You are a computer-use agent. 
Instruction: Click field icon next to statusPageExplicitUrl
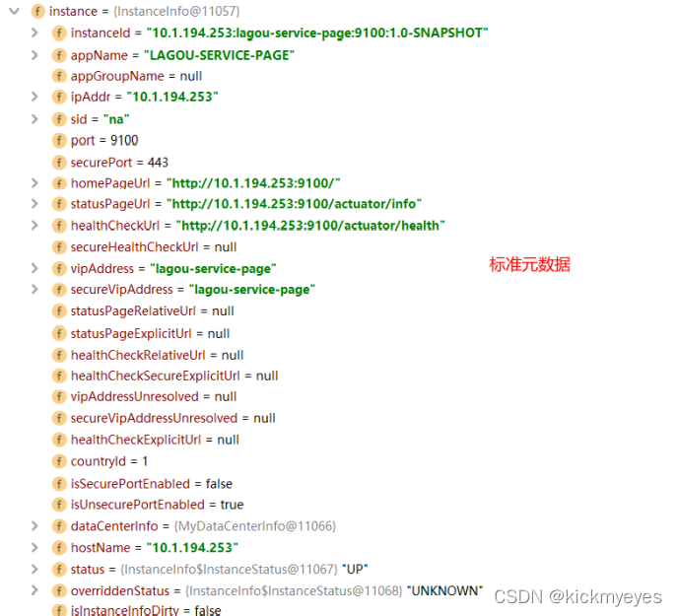[59, 333]
